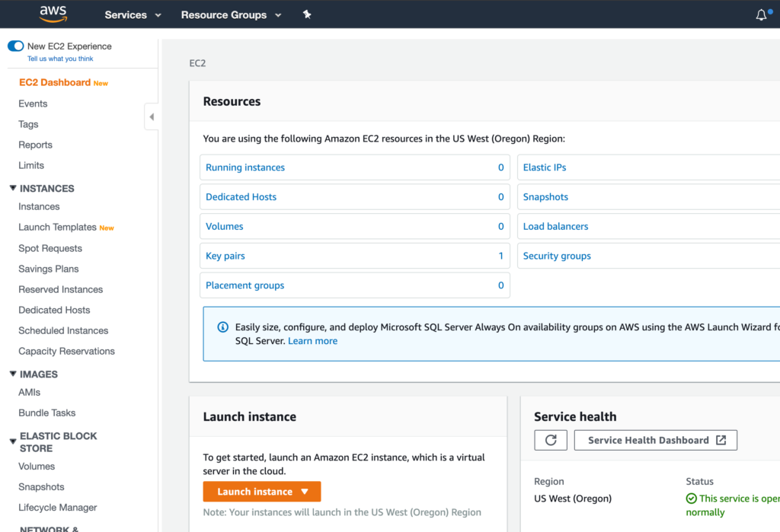
Task: Open Limits in the sidebar
Action: click(x=31, y=165)
